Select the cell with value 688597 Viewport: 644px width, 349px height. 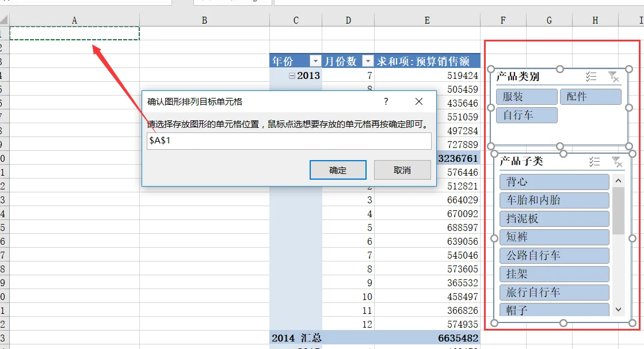click(427, 227)
